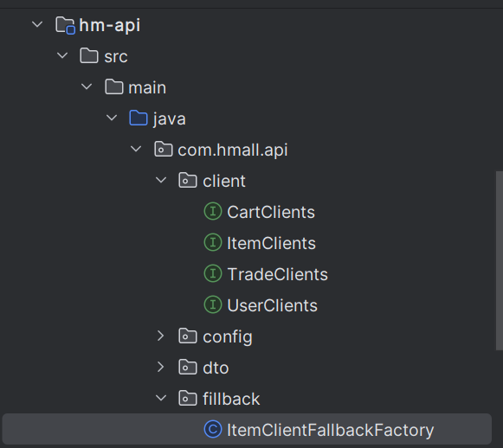Click the TradeClients interface icon
This screenshot has height=448, width=503.
click(x=213, y=273)
